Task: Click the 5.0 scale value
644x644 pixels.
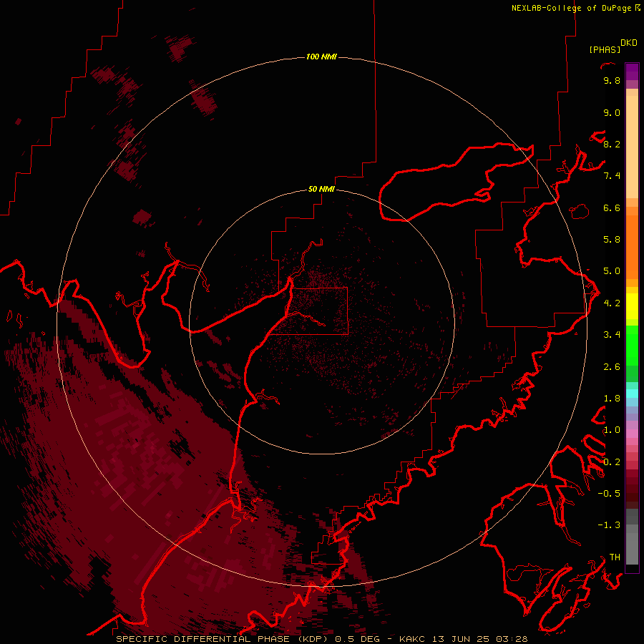Action: click(612, 271)
